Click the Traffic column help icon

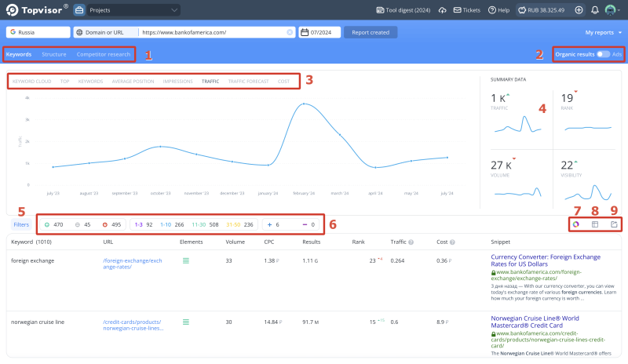(x=411, y=242)
